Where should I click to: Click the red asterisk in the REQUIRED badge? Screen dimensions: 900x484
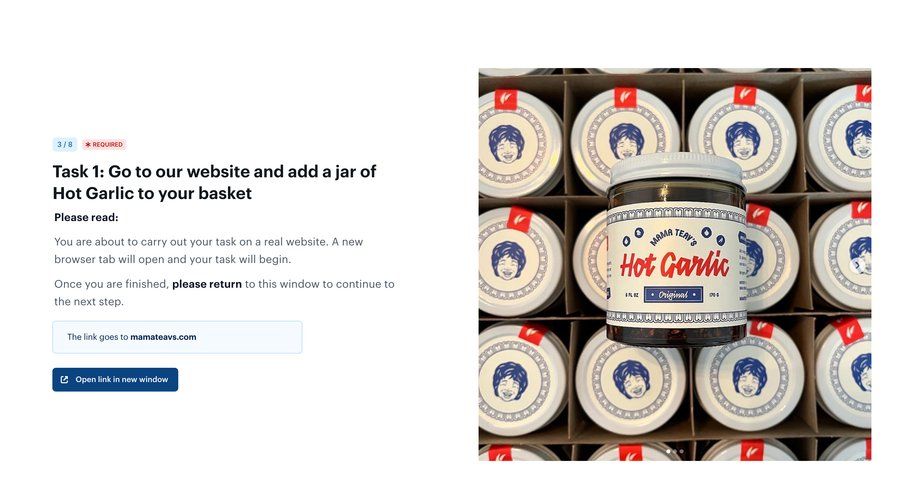pyautogui.click(x=88, y=145)
